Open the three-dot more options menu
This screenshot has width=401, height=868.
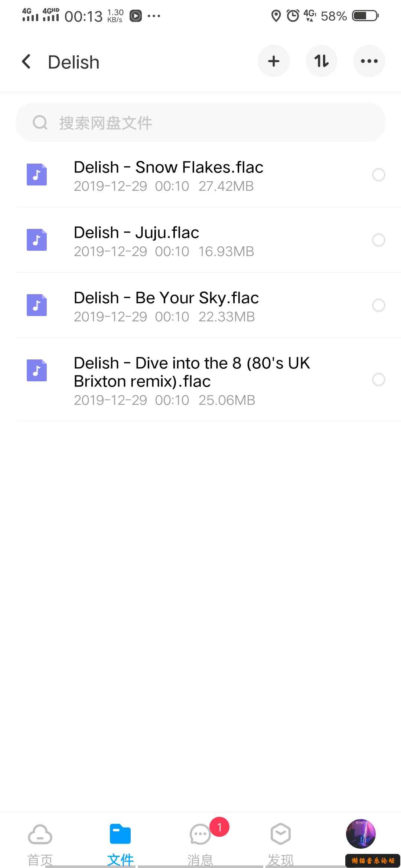tap(369, 61)
